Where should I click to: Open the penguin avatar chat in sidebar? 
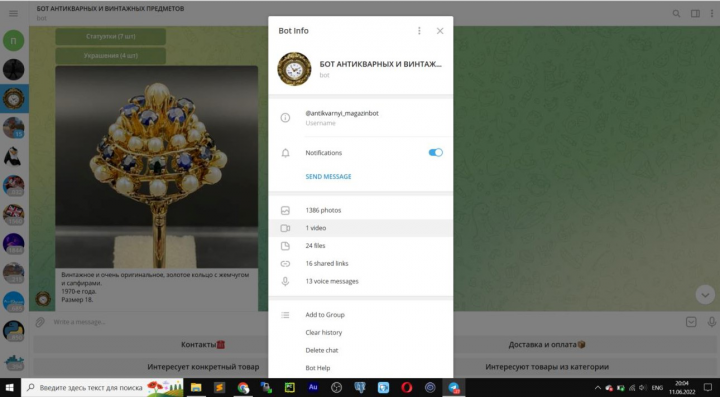pos(14,157)
